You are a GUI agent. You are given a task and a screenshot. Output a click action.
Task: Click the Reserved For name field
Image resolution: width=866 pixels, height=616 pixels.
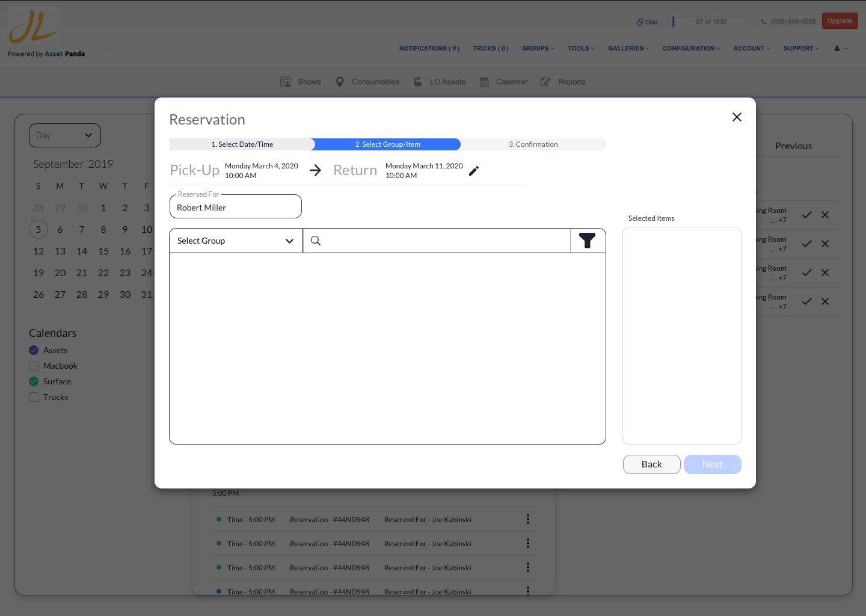[236, 206]
